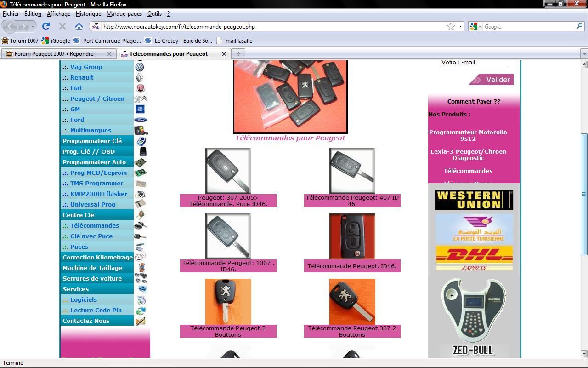Click the Stop loading X icon
The height and width of the screenshot is (368, 588).
[62, 26]
